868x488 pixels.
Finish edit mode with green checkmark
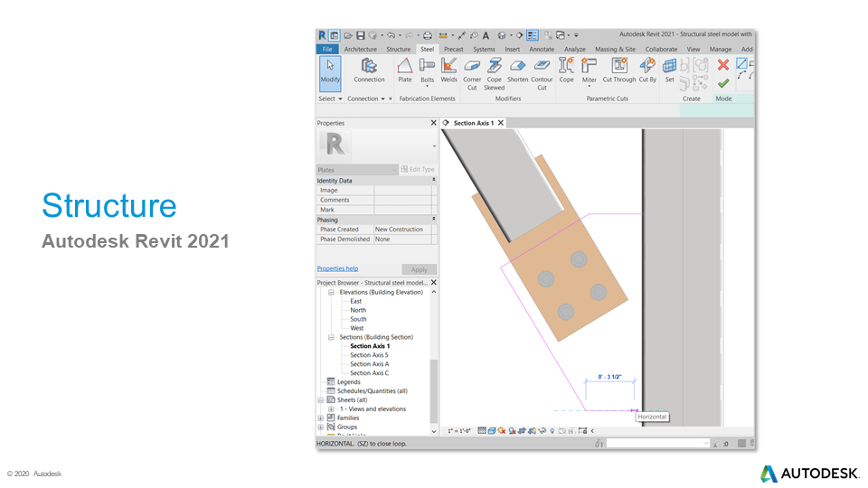point(722,83)
